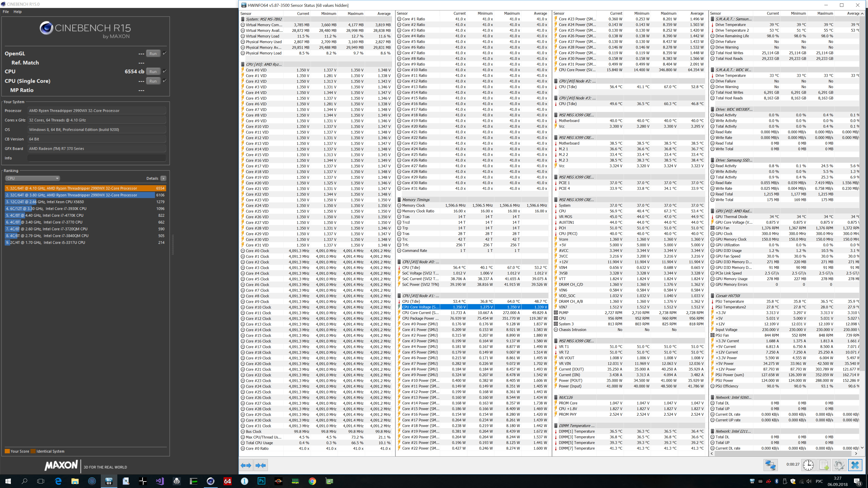
Task: Toggle the CPU (Single Core) checkbox
Action: pyautogui.click(x=164, y=80)
